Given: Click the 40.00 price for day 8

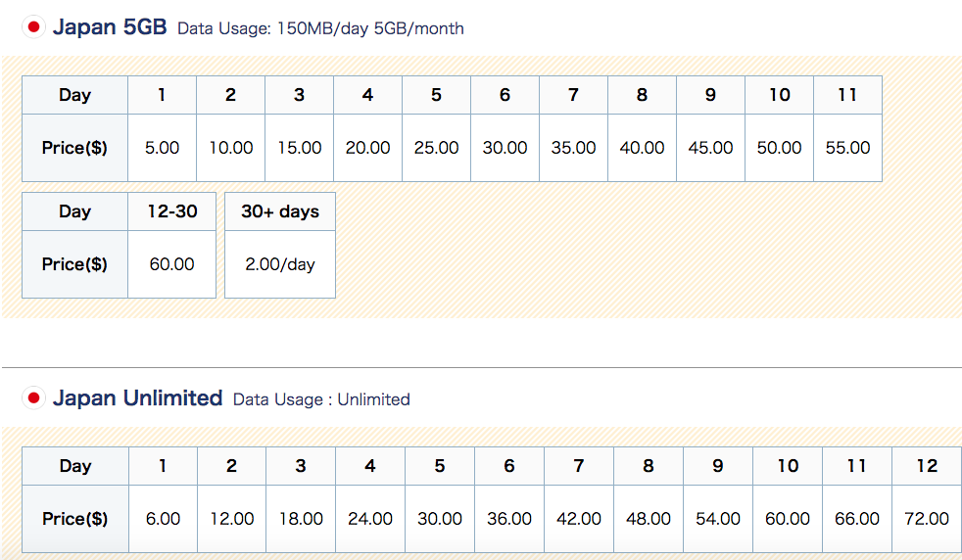Looking at the screenshot, I should point(642,148).
